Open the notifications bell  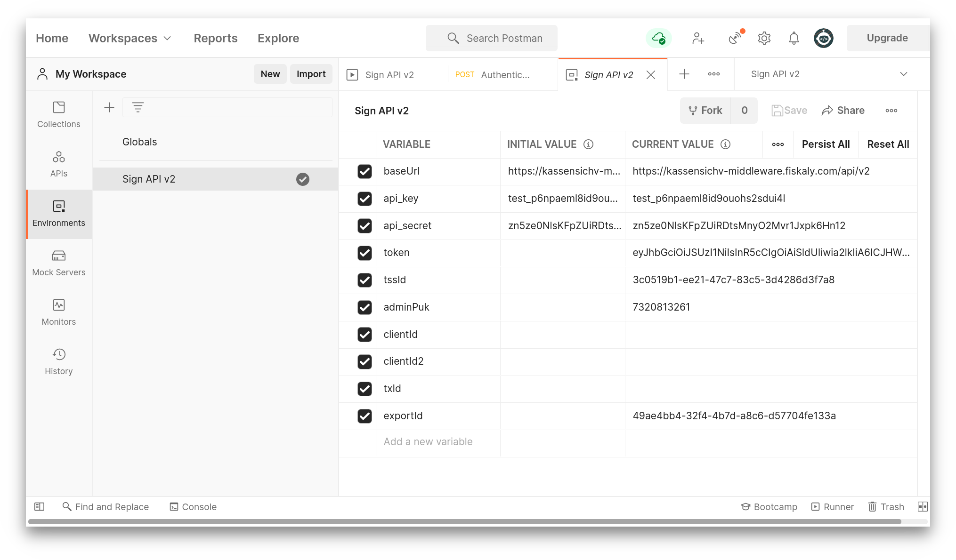(x=794, y=38)
